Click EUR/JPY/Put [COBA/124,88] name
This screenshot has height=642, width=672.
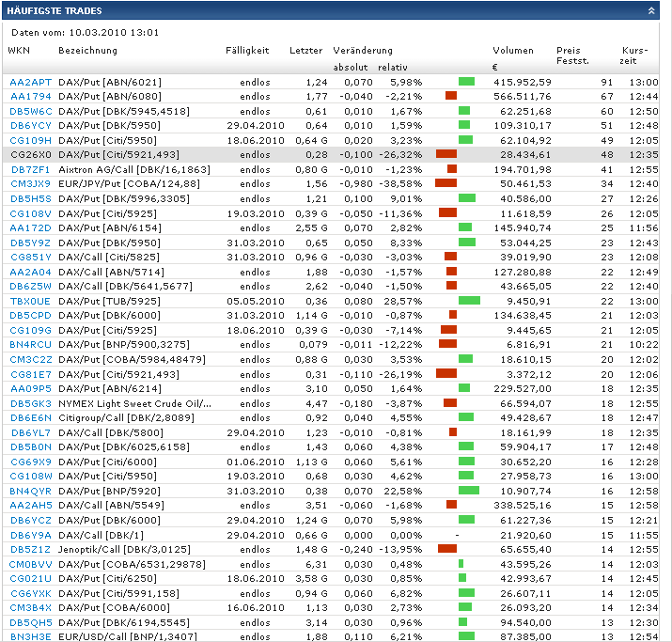coord(129,184)
